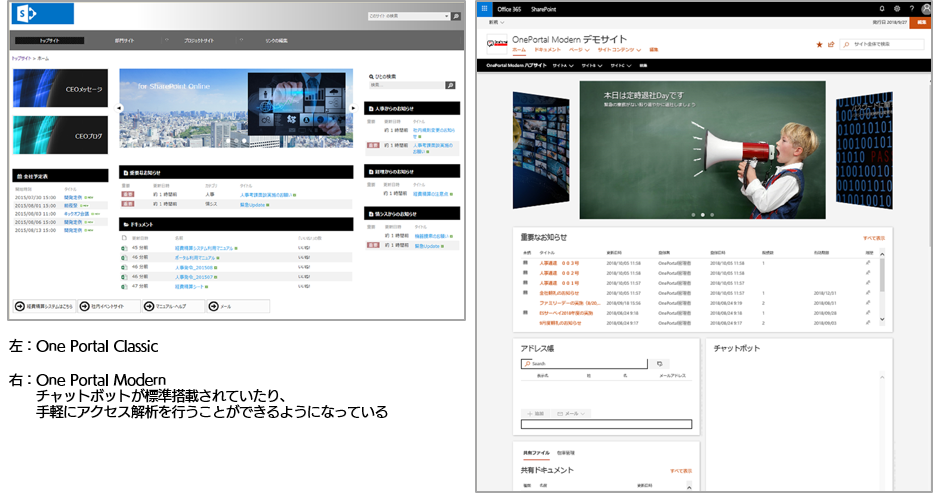
Task: Expand the サイトコンテンツ dropdown menu
Action: point(618,49)
